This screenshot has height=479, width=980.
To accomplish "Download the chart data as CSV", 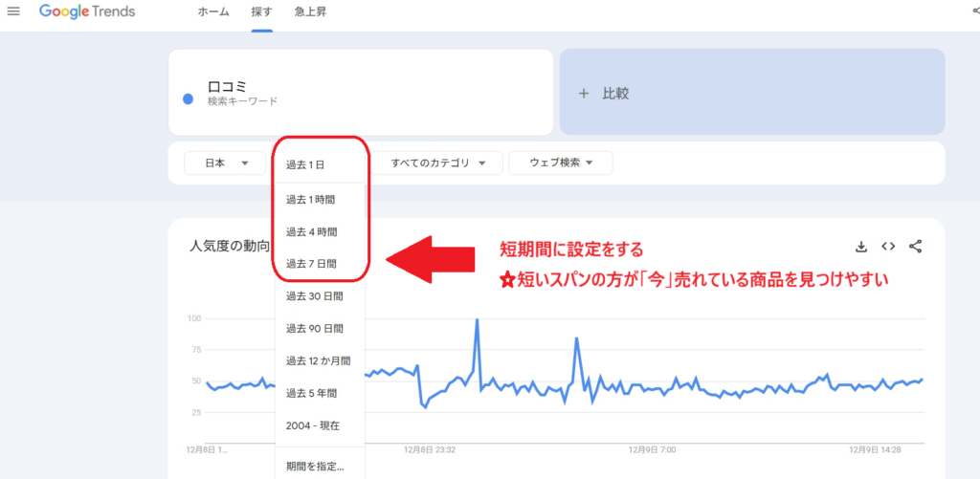I will 861,247.
